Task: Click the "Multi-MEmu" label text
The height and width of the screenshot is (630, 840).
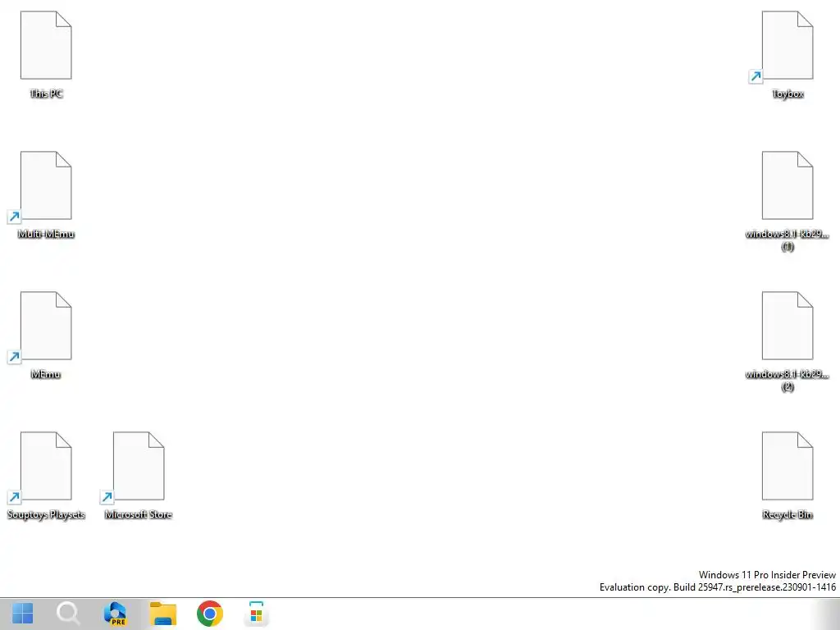Action: pos(46,234)
